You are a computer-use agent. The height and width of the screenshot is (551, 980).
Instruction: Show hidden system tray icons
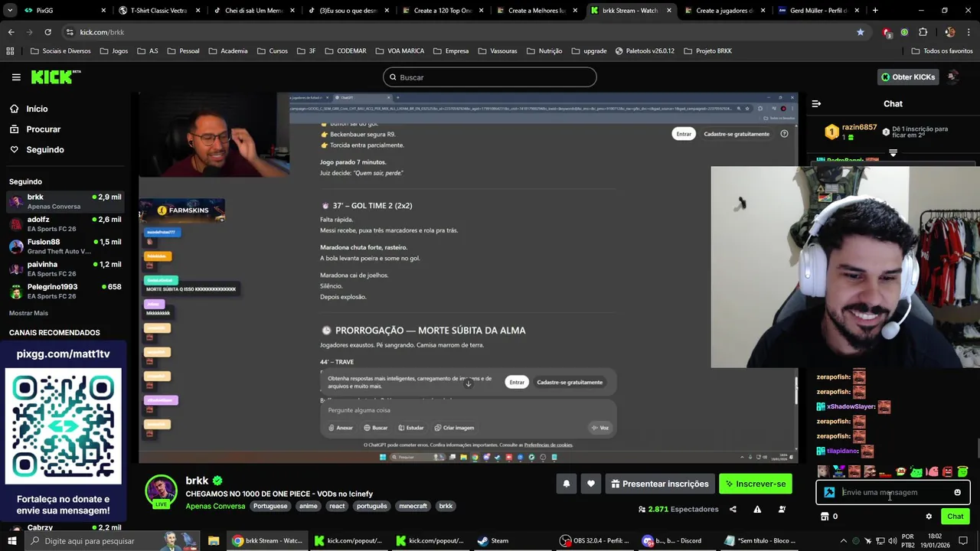pyautogui.click(x=843, y=541)
